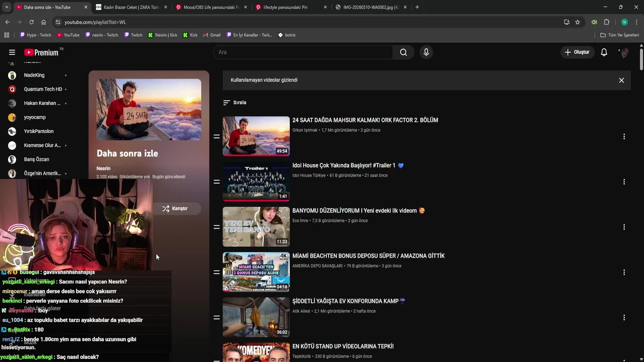Open the notifications bell

click(x=604, y=52)
